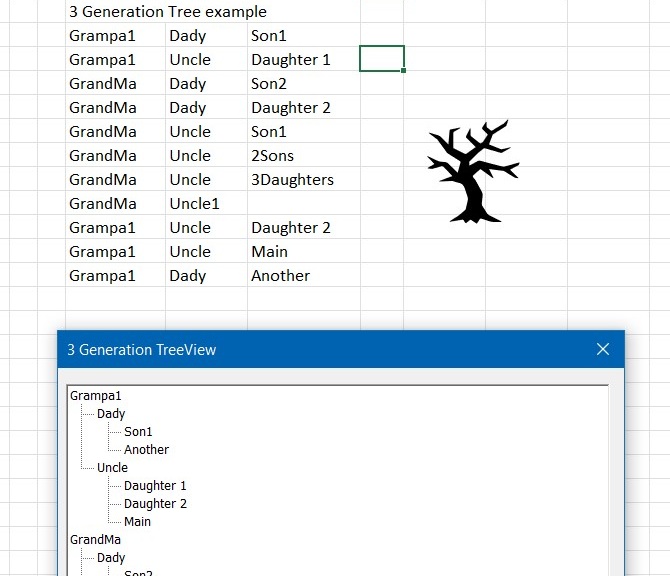Click the '3 Generation TreeView' dialog title bar
This screenshot has width=670, height=576.
(x=300, y=349)
